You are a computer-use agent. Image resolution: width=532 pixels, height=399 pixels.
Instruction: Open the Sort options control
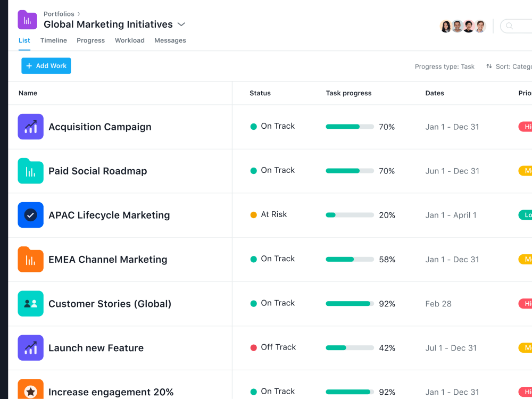509,66
